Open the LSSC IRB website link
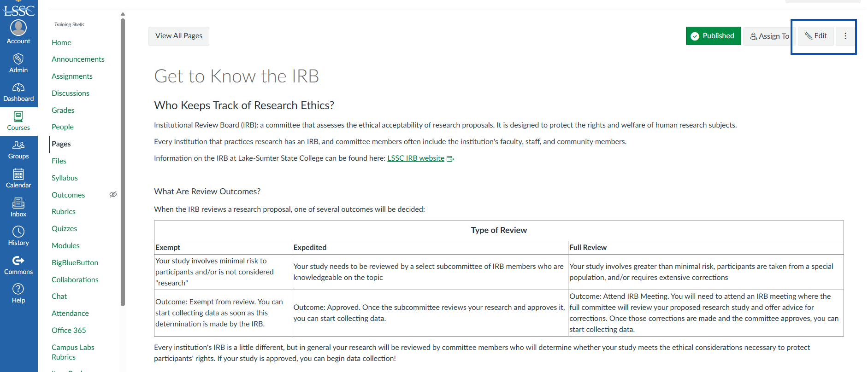Image resolution: width=868 pixels, height=372 pixels. coord(416,158)
